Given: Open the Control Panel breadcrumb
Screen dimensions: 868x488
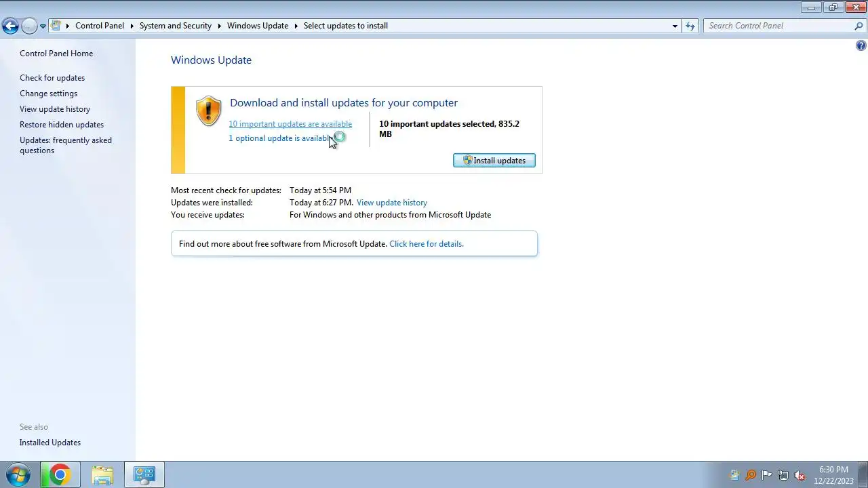Looking at the screenshot, I should click(100, 26).
